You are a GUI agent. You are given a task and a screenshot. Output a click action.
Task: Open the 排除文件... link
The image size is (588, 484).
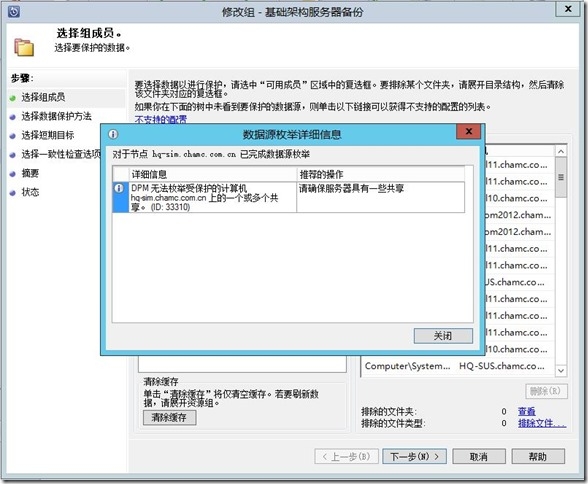click(x=542, y=423)
